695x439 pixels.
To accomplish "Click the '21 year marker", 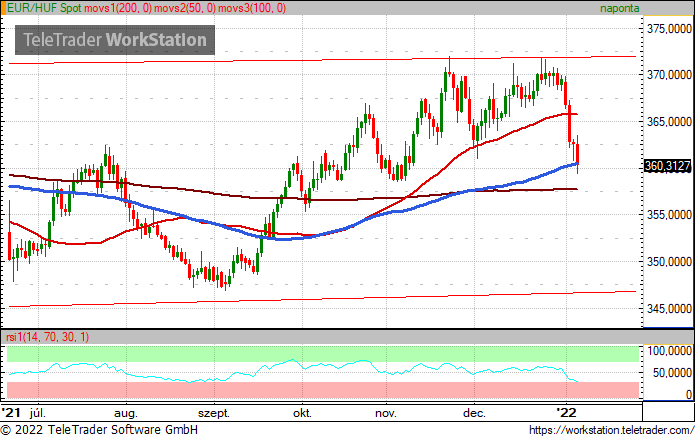I will [11, 412].
